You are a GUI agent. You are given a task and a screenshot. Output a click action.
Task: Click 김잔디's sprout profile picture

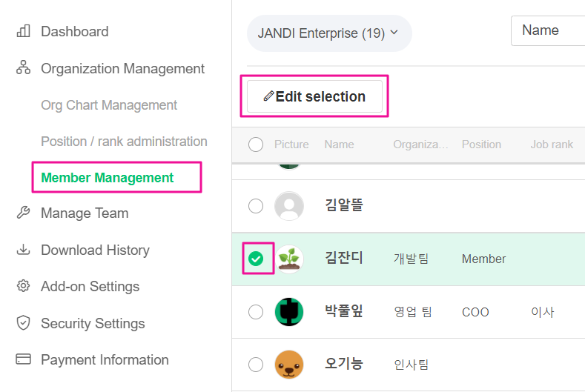pyautogui.click(x=289, y=259)
